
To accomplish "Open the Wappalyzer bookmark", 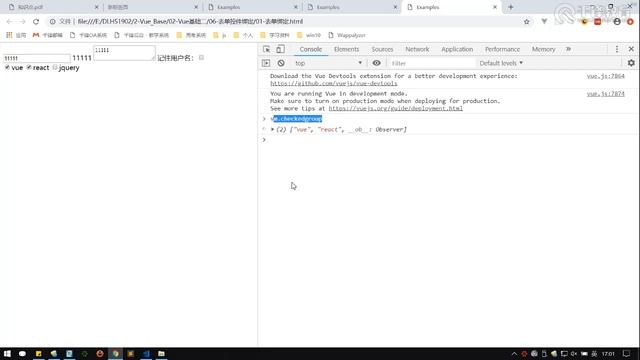I will 347,35.
